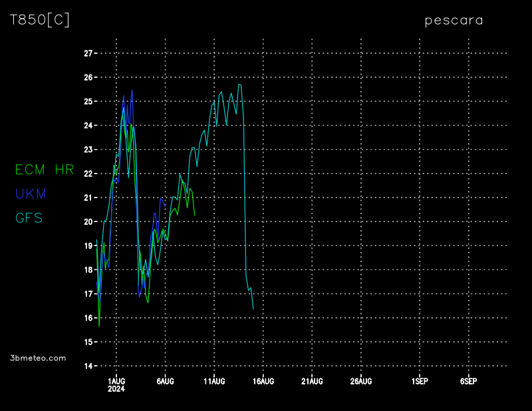Click the 14 degree axis label
Viewport: 532px width, 411px height.
87,366
